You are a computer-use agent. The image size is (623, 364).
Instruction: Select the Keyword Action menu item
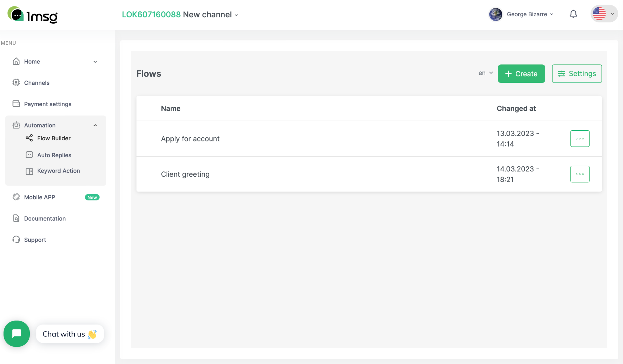pos(58,171)
